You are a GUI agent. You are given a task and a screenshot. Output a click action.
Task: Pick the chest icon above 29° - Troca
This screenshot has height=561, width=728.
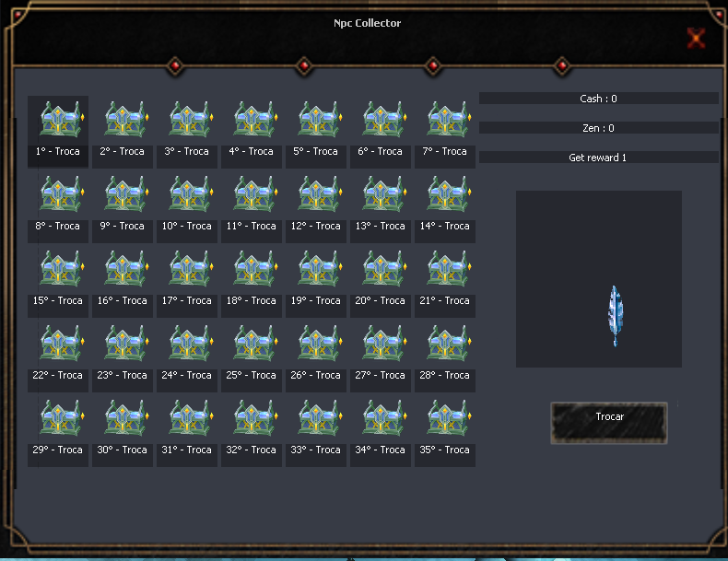coord(62,418)
